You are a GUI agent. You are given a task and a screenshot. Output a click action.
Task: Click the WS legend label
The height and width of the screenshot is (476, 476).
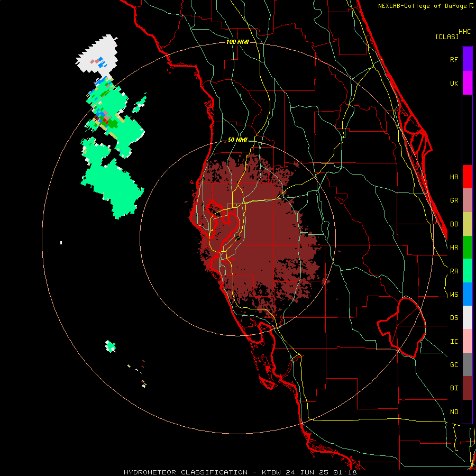[x=454, y=295]
